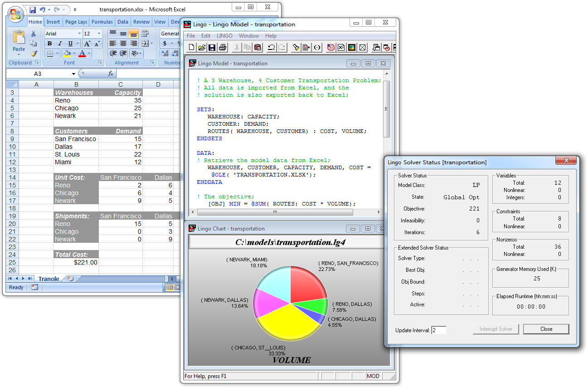The image size is (588, 388).
Task: Open the Name Box dropdown arrow beside A3
Action: pyautogui.click(x=73, y=74)
